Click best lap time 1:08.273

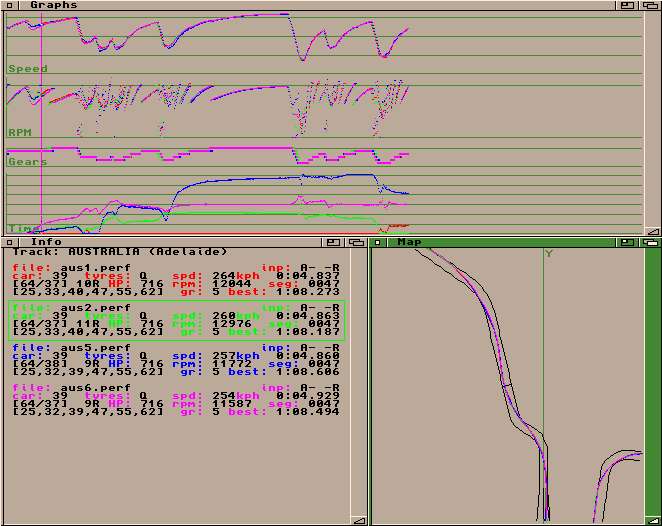[x=308, y=292]
